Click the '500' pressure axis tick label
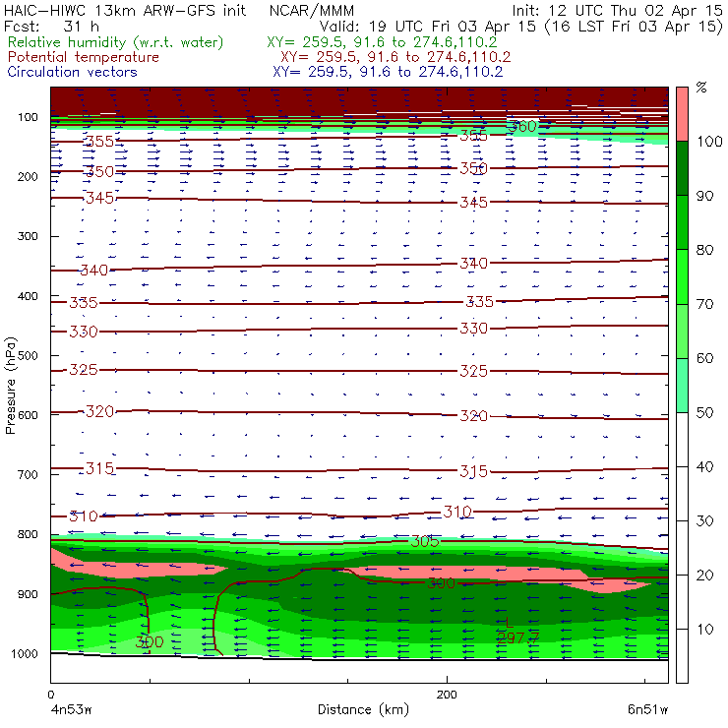The height and width of the screenshot is (728, 728). pos(28,355)
